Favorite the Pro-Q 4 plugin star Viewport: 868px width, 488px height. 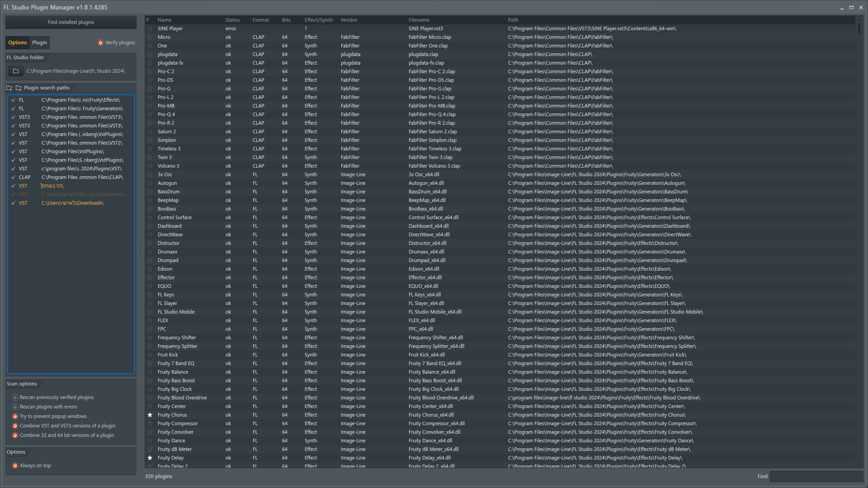[x=150, y=114]
